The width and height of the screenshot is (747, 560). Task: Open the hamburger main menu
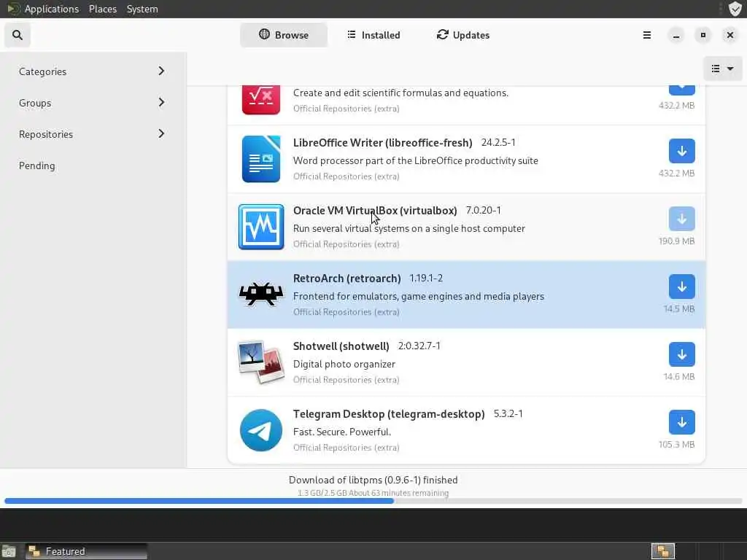point(647,35)
